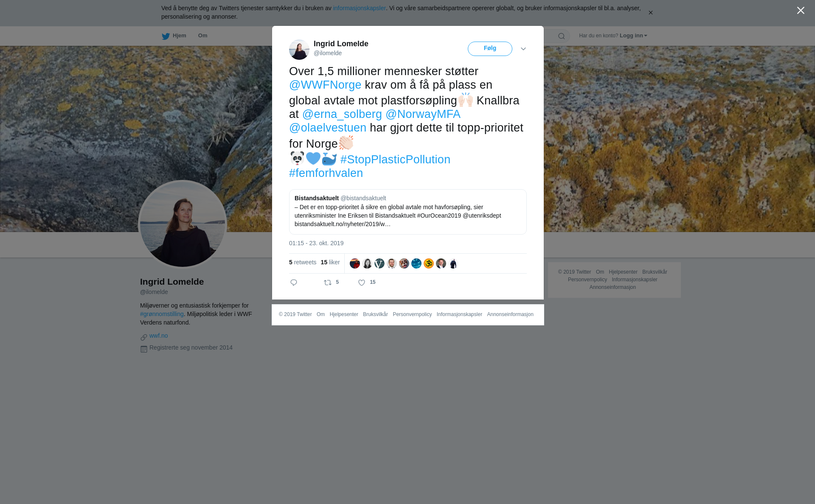The image size is (815, 504).
Task: Click the Følg button
Action: click(x=490, y=49)
